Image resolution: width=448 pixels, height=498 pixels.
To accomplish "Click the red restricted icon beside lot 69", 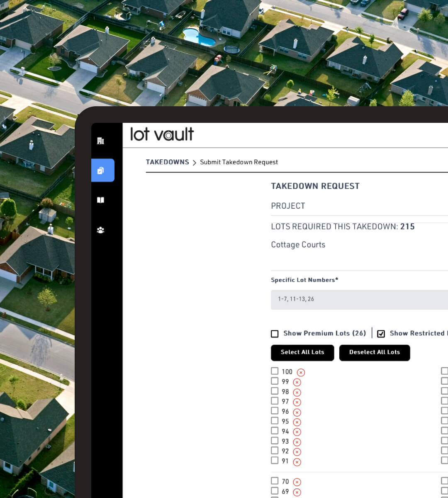I will (x=297, y=492).
